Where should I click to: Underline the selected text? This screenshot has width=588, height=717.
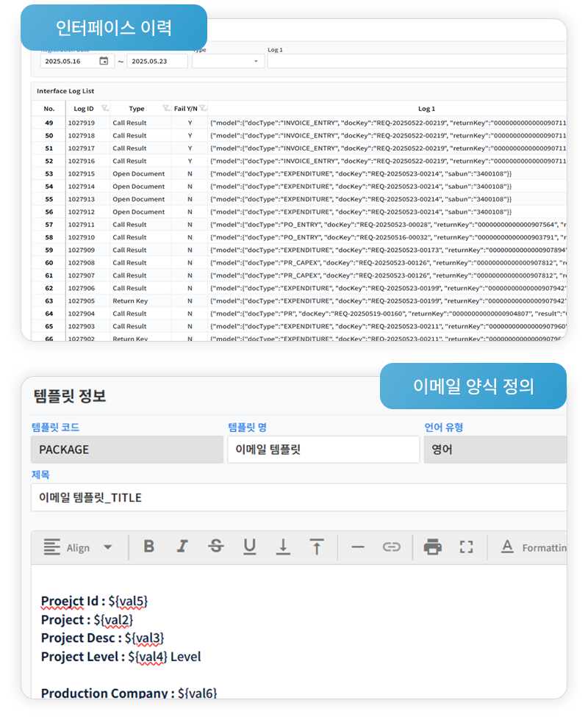coord(250,547)
